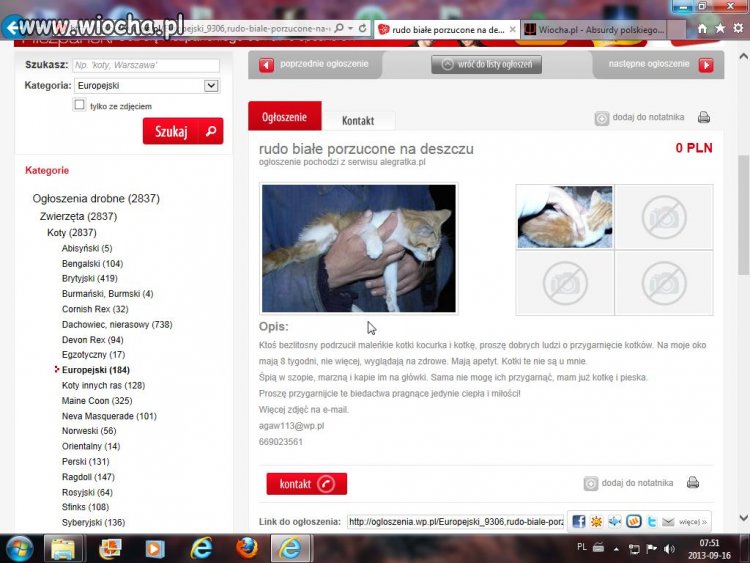Image resolution: width=750 pixels, height=563 pixels.
Task: Click the notebook icon next to the top 'dodaj do notatnika'
Action: pyautogui.click(x=602, y=118)
